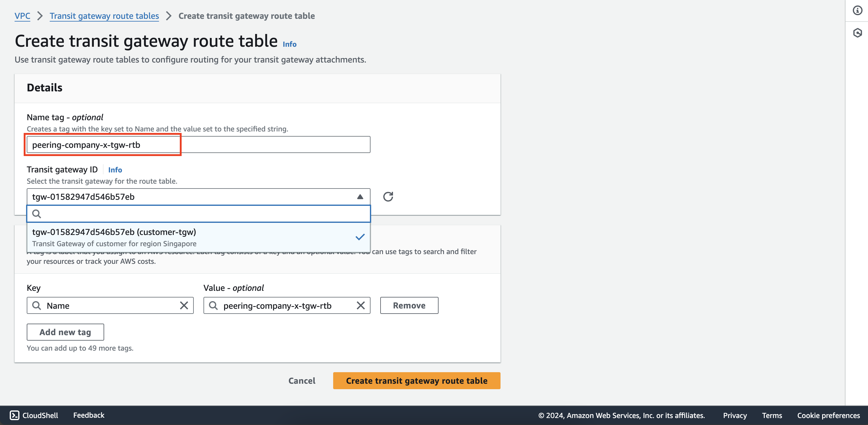Click the chevron after Transit gateway route tables

tap(169, 16)
